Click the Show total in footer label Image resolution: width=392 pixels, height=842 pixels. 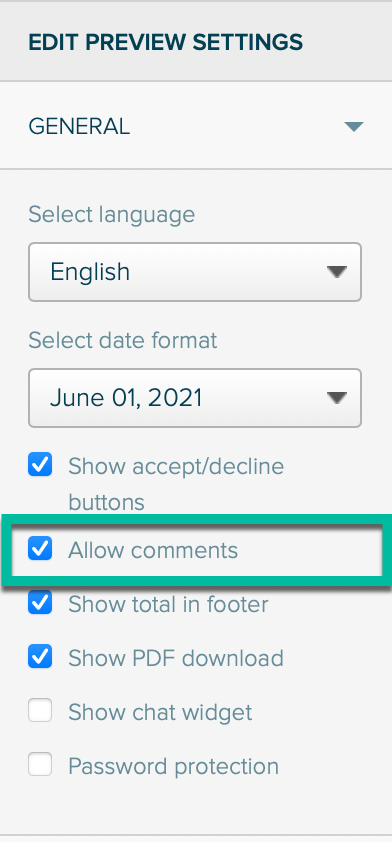(168, 605)
